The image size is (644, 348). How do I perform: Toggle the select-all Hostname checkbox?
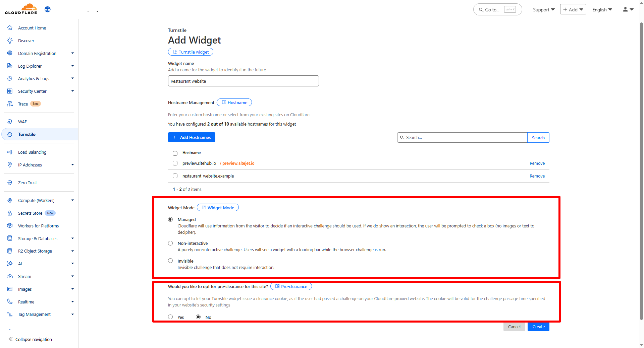[x=175, y=153]
